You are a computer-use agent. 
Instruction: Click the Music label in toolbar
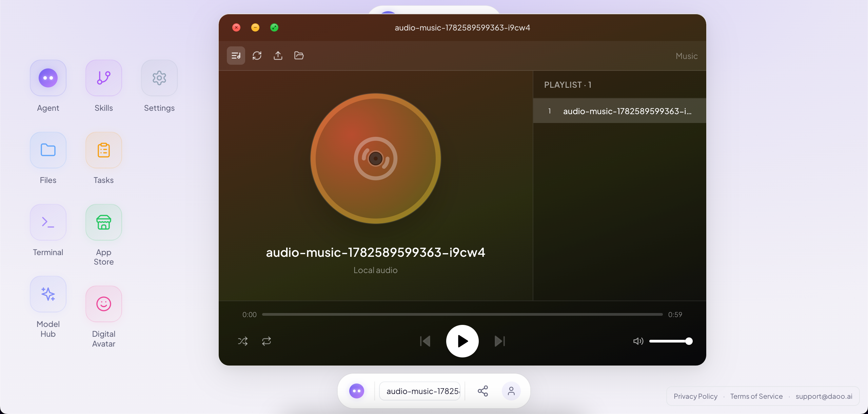687,56
